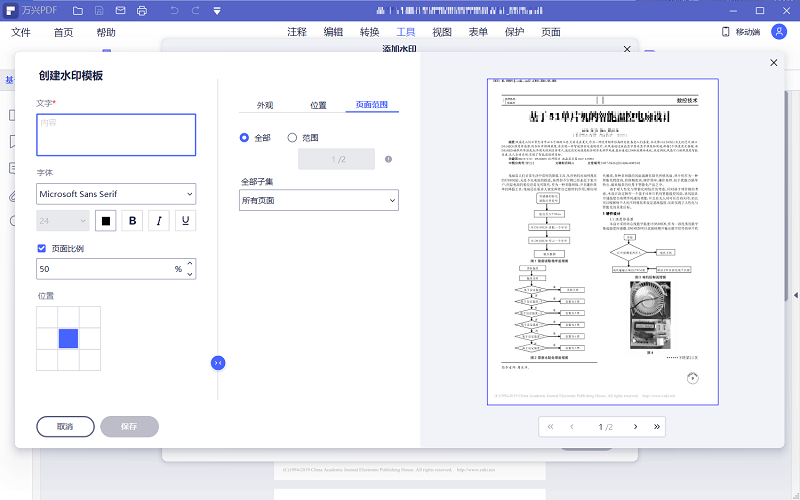Switch to the 位置 tab
Image resolution: width=800 pixels, height=500 pixels.
(318, 105)
